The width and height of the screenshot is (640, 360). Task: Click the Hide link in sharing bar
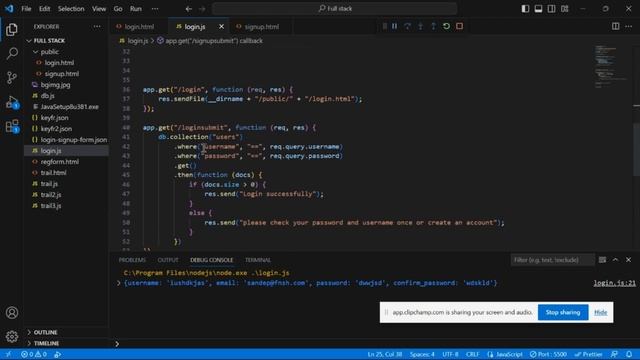tap(600, 312)
